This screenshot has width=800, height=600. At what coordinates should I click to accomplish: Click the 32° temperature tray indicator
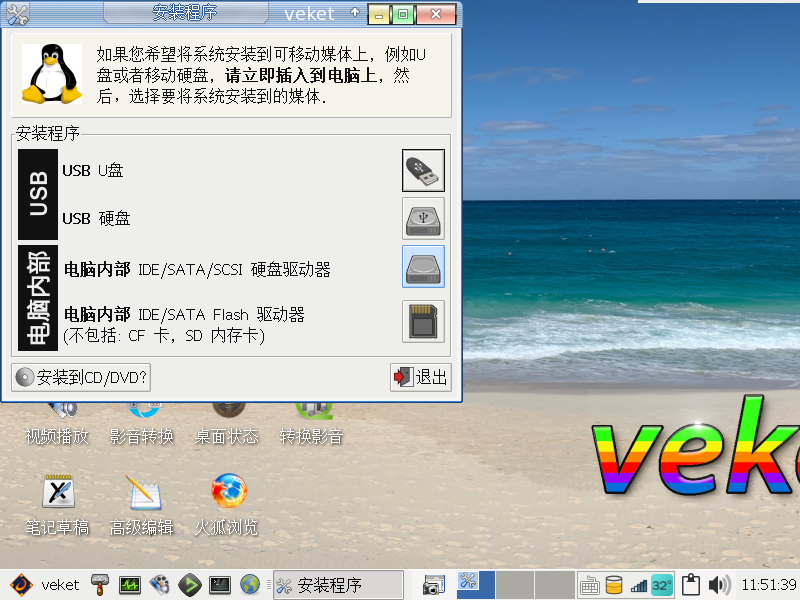tap(662, 585)
